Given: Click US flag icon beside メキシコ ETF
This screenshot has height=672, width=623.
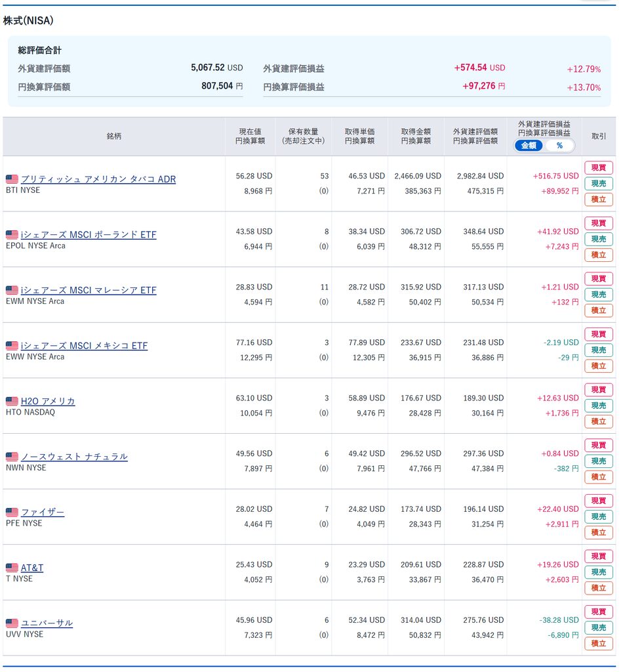Looking at the screenshot, I should [12, 346].
